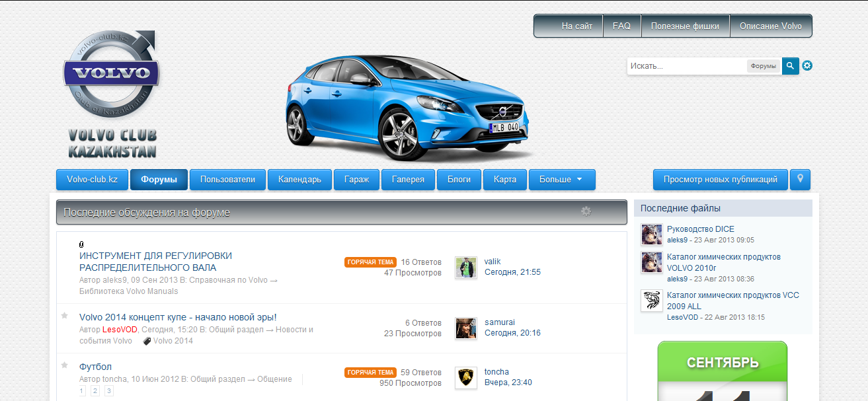Screen dimensions: 868x401
Task: Change search scope via Форумы selector
Action: (x=764, y=66)
